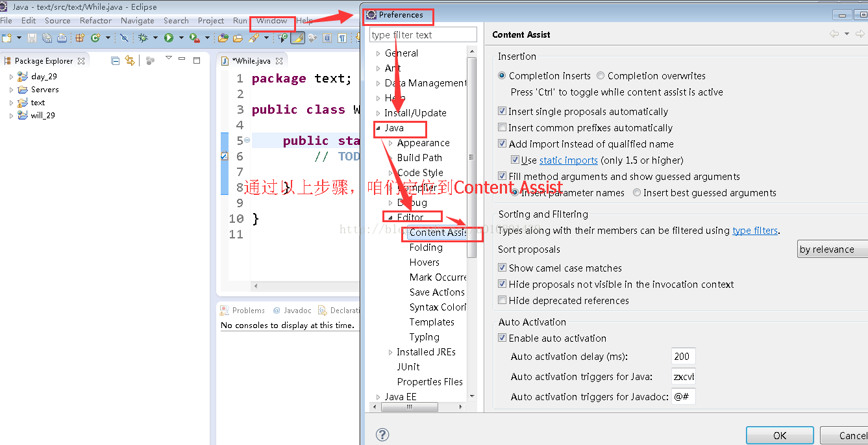868x445 pixels.
Task: Click Auto activation delay field
Action: pyautogui.click(x=684, y=357)
